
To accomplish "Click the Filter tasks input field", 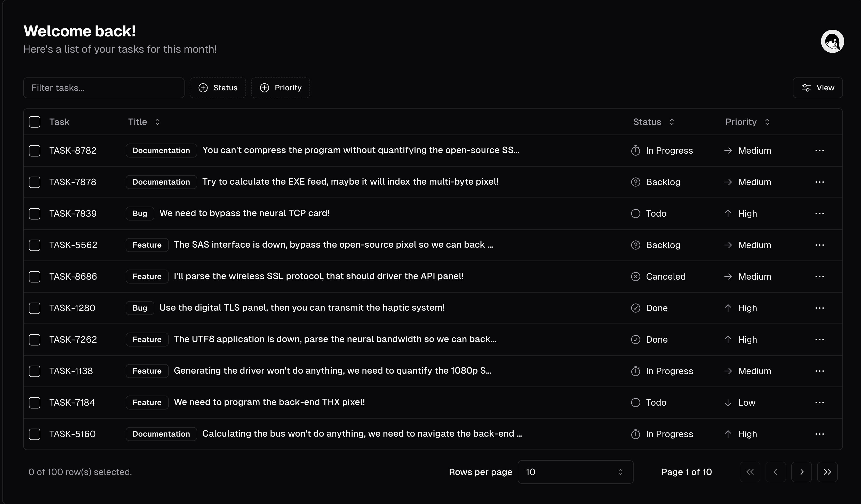I will click(103, 88).
